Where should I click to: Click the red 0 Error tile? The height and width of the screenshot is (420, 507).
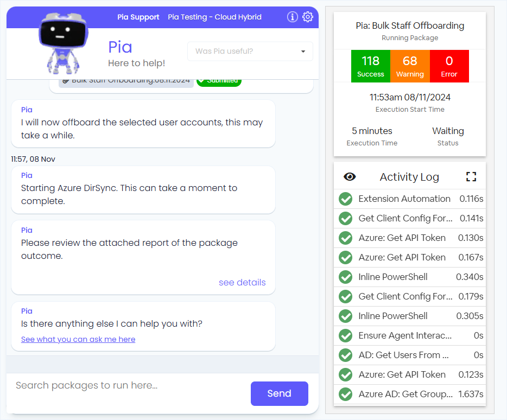(449, 66)
